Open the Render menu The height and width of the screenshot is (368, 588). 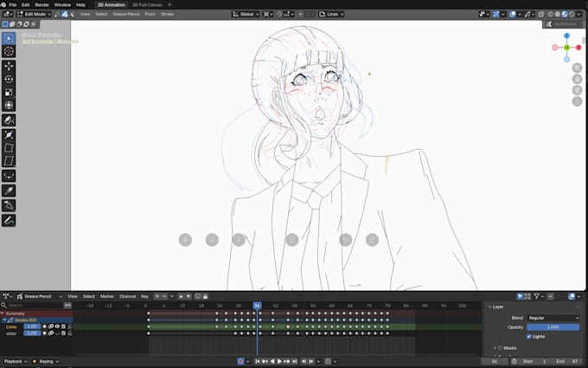(42, 5)
